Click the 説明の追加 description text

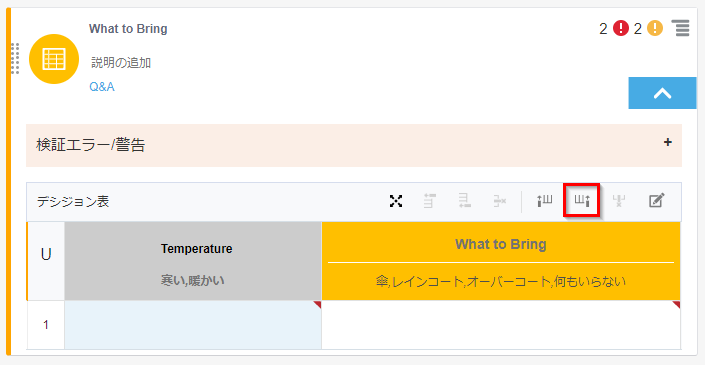coord(121,63)
